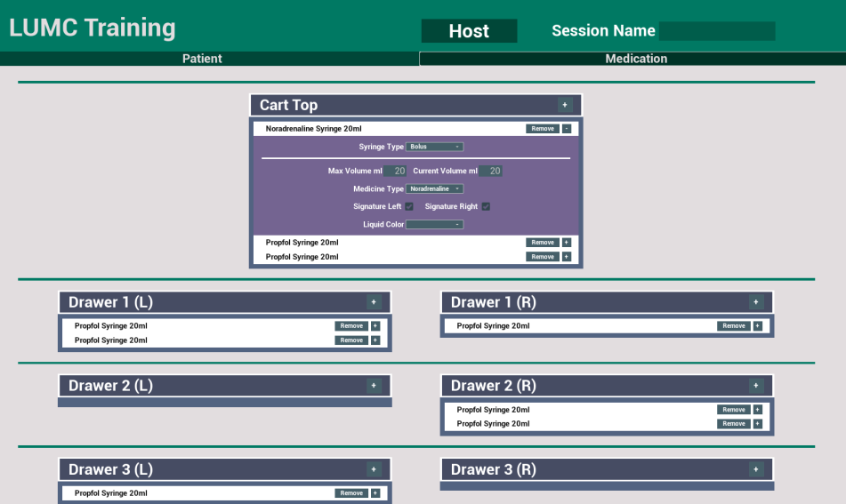Toggle the Signature Right checkbox
Viewport: 846px width, 504px height.
click(486, 206)
